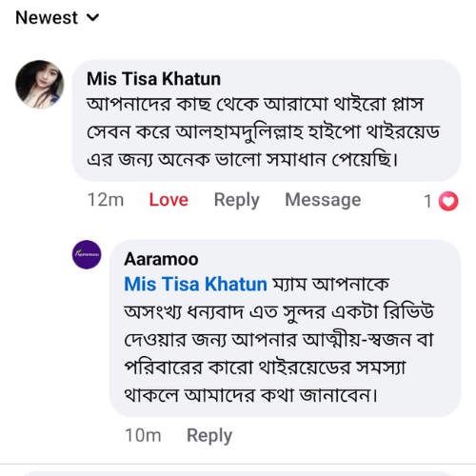476x476 pixels.
Task: Tap Message under Tisa Khatun's comment
Action: point(323,200)
